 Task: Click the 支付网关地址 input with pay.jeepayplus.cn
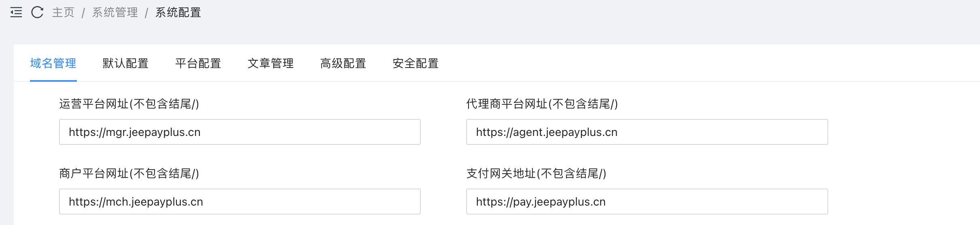[647, 202]
